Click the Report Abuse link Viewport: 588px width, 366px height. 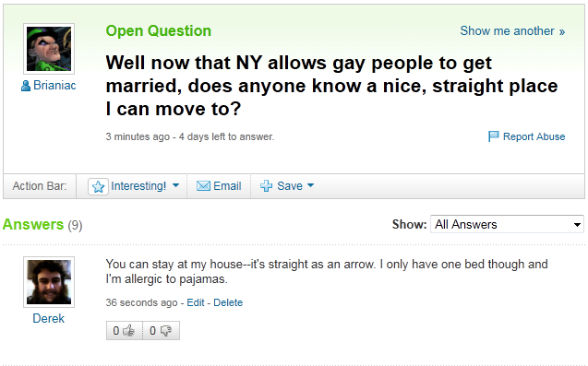(x=534, y=136)
